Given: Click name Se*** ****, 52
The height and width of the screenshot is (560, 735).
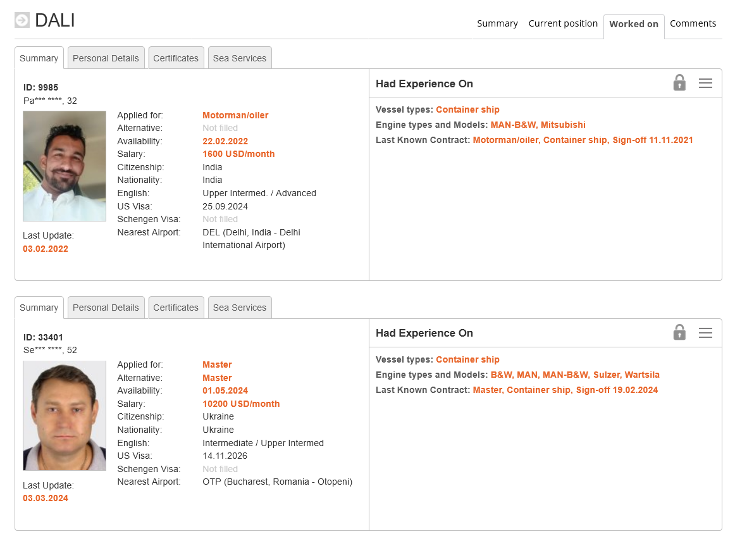Looking at the screenshot, I should click(x=50, y=351).
